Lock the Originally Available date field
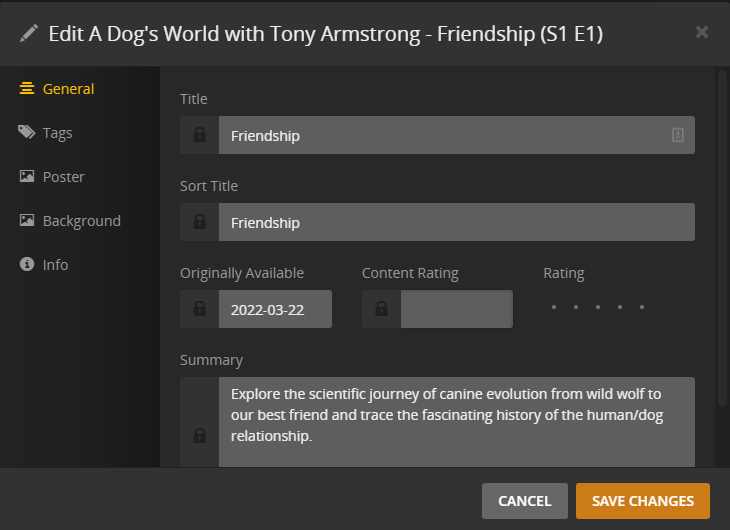 tap(199, 309)
